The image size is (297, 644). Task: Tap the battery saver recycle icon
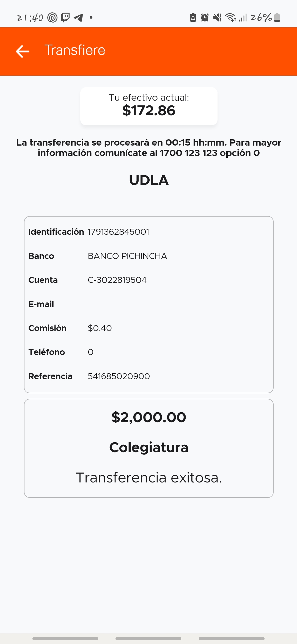point(193,18)
